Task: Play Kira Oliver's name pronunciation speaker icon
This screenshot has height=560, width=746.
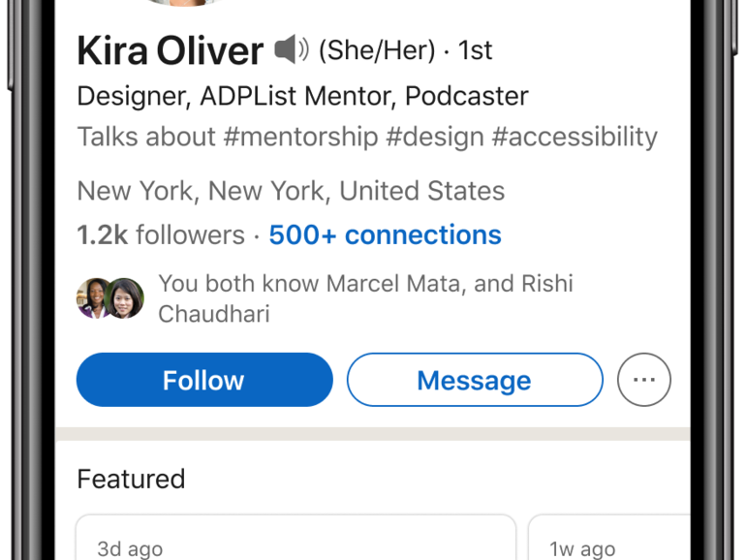Action: [x=291, y=48]
